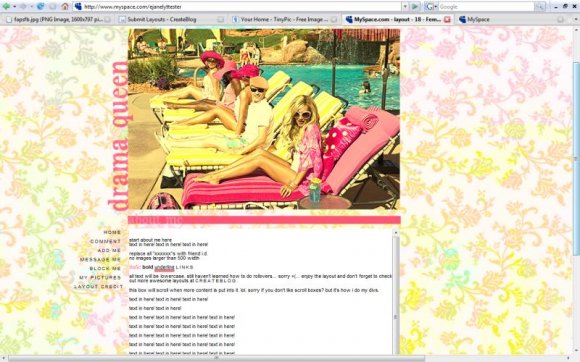This screenshot has width=580, height=362.
Task: Click the pink italic sample word
Action: click(x=135, y=267)
